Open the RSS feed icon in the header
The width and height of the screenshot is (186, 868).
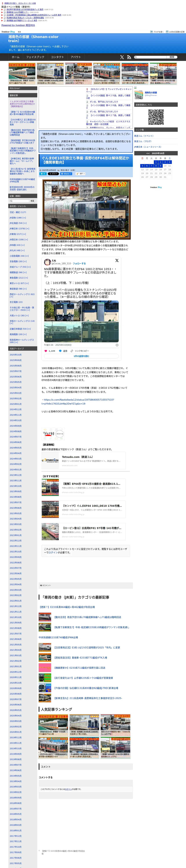(129, 57)
